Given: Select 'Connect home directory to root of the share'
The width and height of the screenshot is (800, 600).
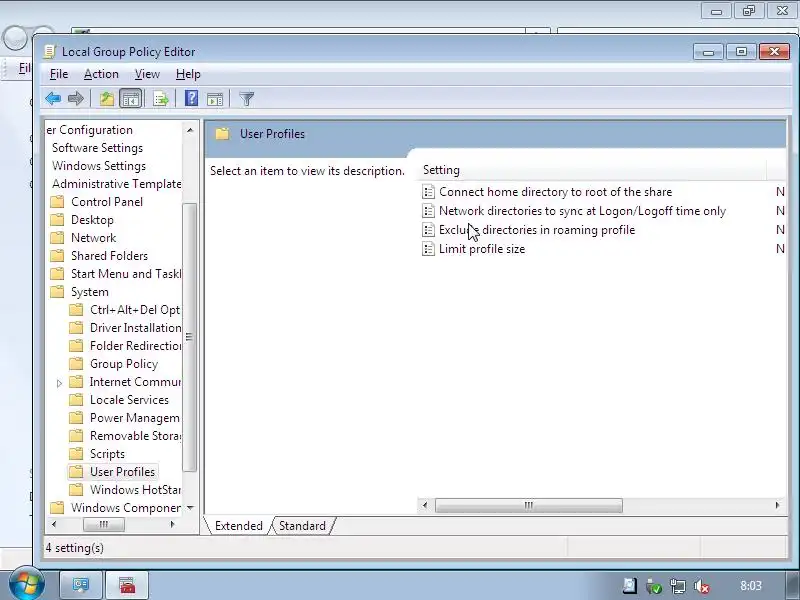Looking at the screenshot, I should (556, 192).
